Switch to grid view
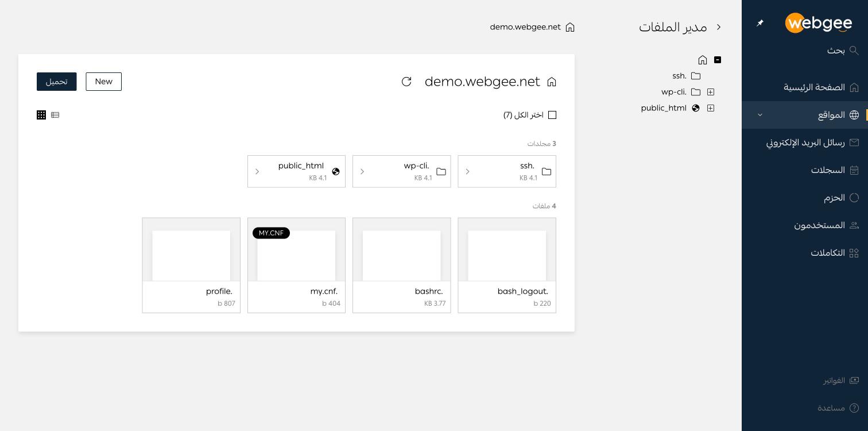Screen dimensions: 868x431 [41, 115]
